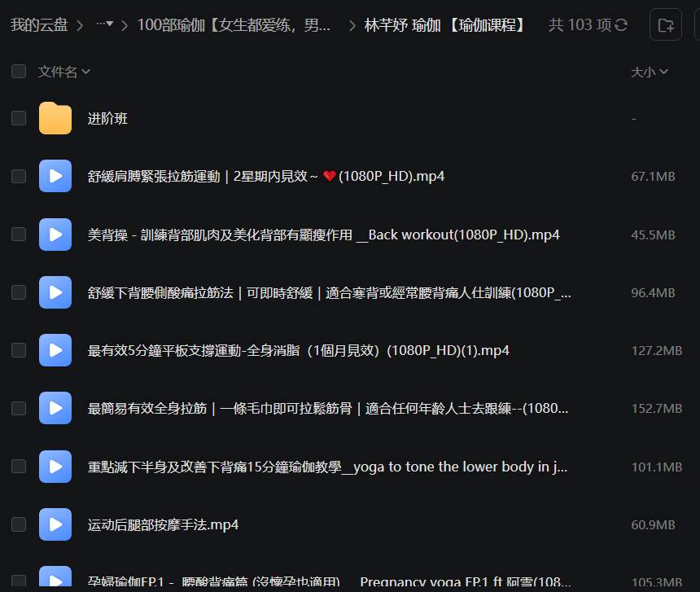Open the 最簡易有效全身拉筋 file name link
Screen dimensions: 700x592
tap(327, 408)
